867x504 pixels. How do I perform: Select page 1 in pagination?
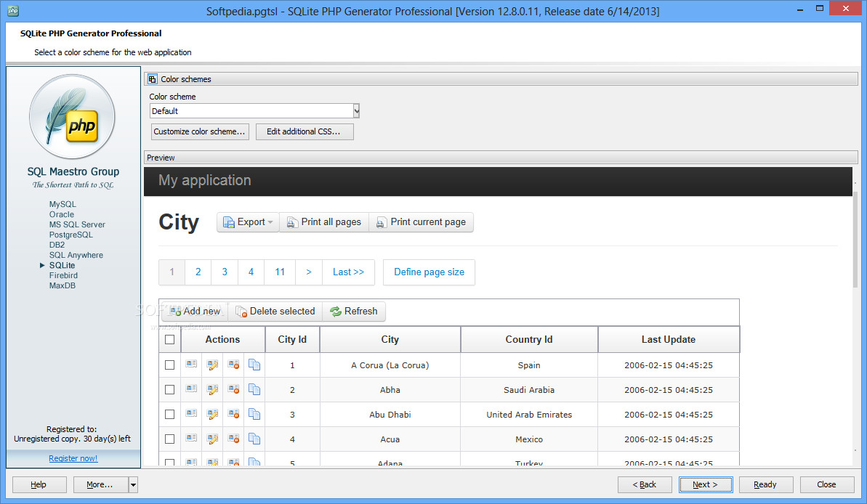[172, 272]
